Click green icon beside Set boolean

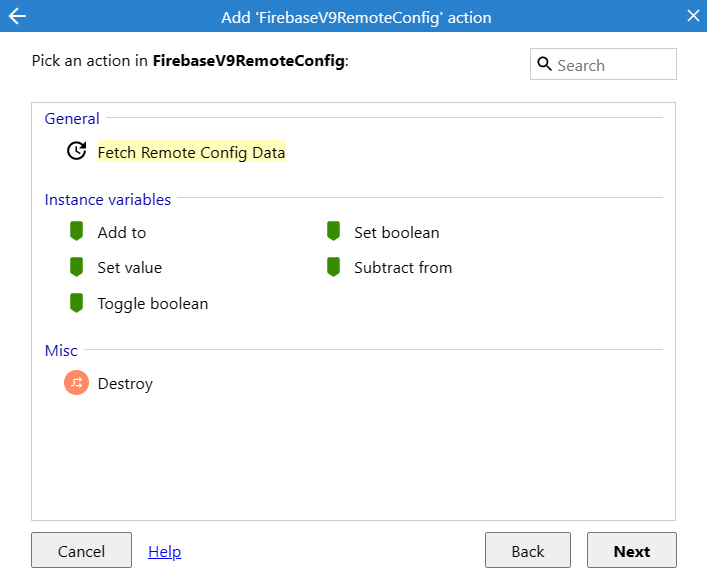click(333, 231)
